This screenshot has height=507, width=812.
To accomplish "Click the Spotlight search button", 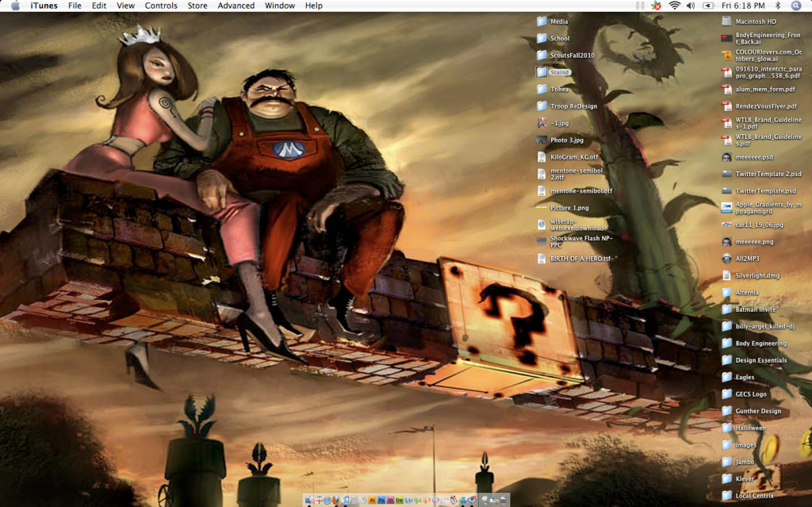I will tap(796, 6).
